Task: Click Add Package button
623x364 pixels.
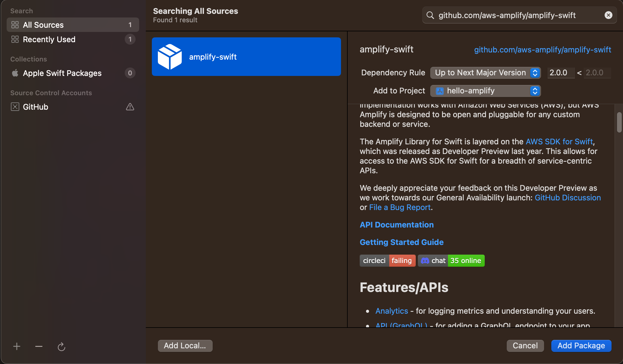Action: tap(581, 346)
